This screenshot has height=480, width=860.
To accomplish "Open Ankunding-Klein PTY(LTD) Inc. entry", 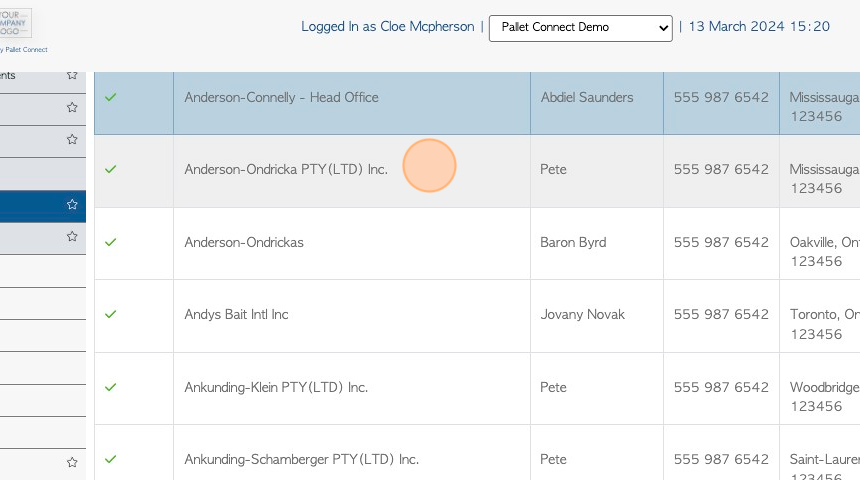I will point(276,387).
